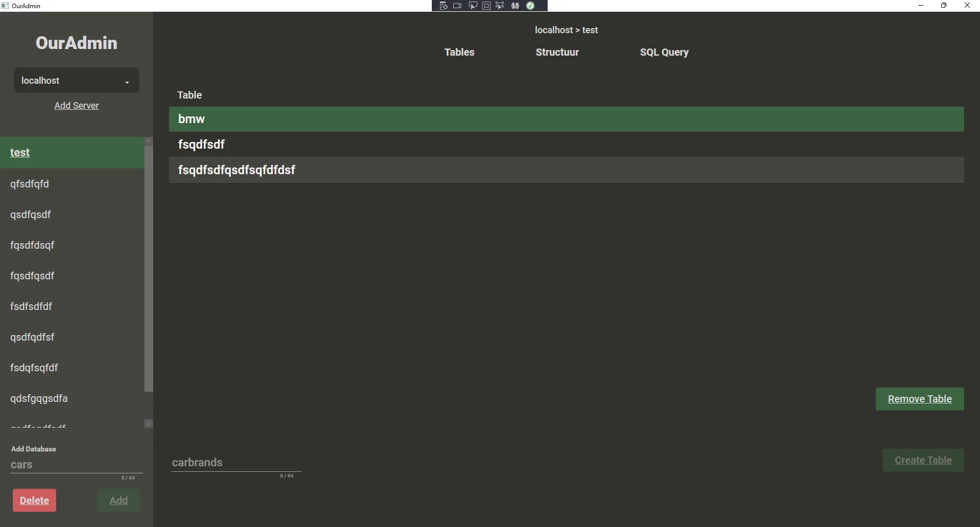This screenshot has height=527, width=980.
Task: Click the Remove Table button
Action: click(x=920, y=399)
